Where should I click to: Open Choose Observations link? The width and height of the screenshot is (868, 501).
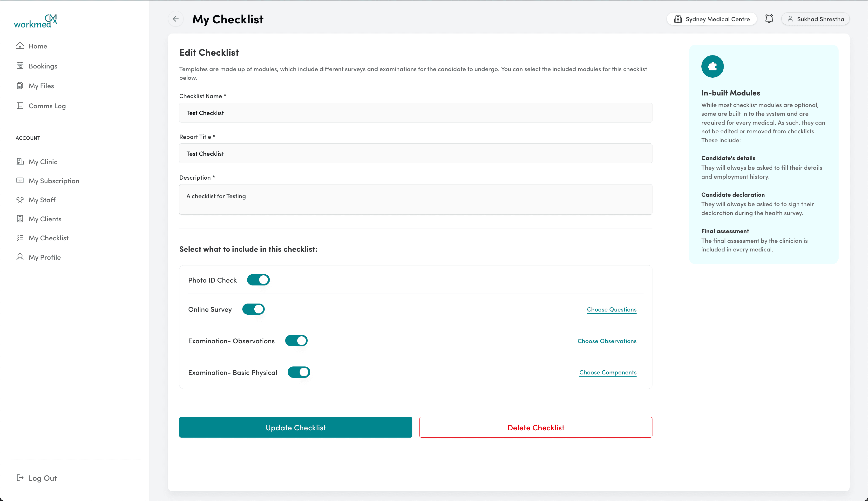[607, 341]
